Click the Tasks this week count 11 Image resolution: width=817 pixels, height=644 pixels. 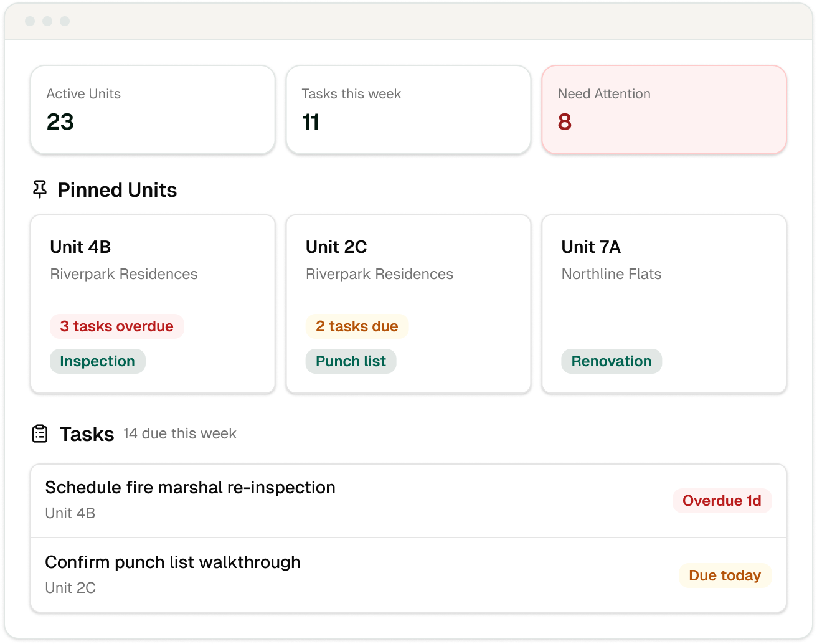click(x=311, y=122)
